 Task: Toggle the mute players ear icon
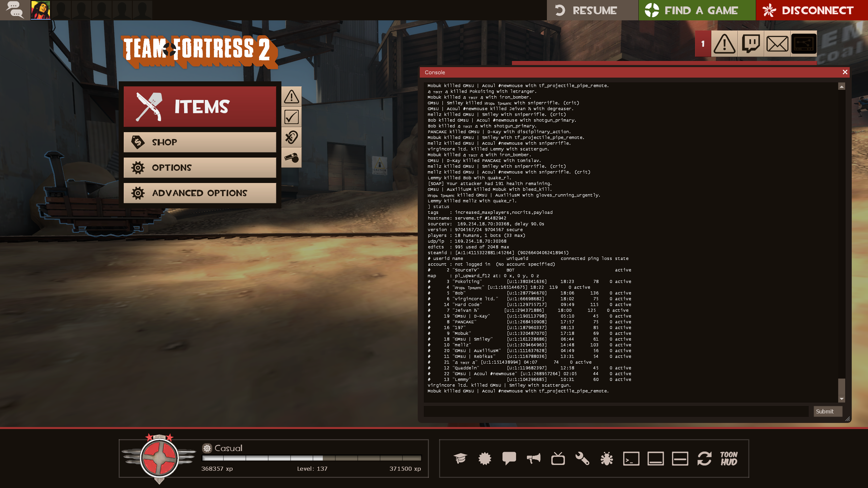click(291, 137)
